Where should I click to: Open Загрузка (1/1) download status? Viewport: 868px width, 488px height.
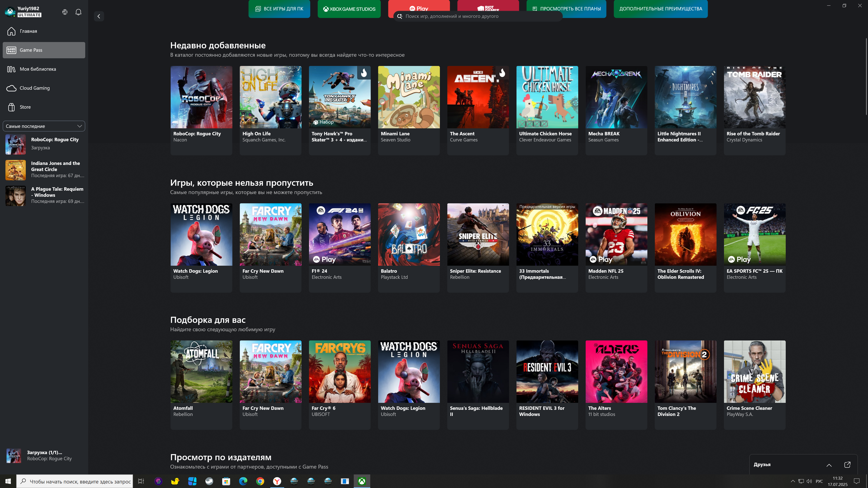pyautogui.click(x=44, y=455)
